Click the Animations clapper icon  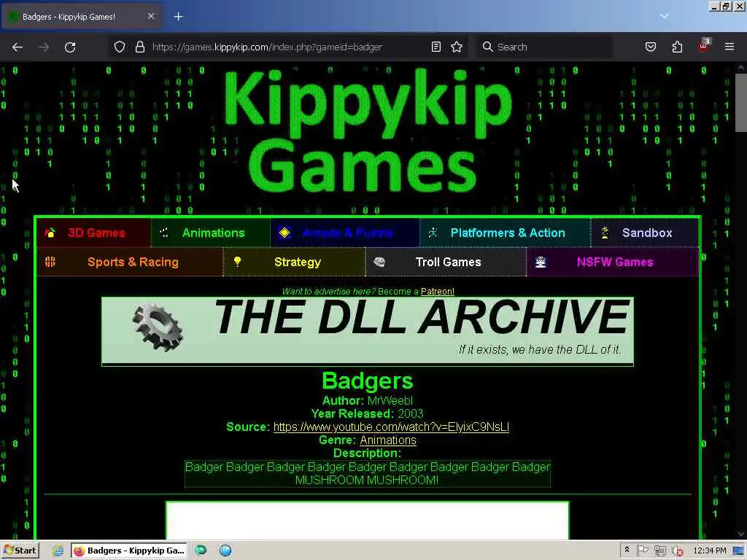pos(164,233)
